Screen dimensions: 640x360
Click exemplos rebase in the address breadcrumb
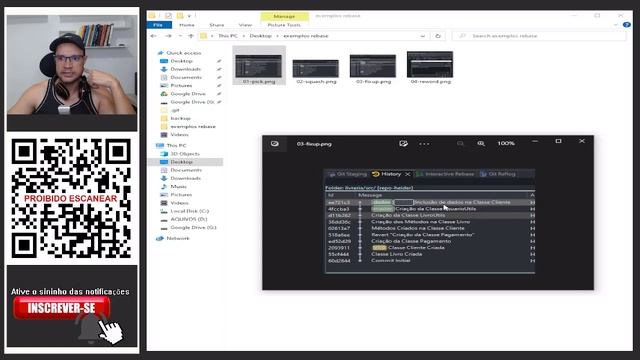[x=305, y=36]
